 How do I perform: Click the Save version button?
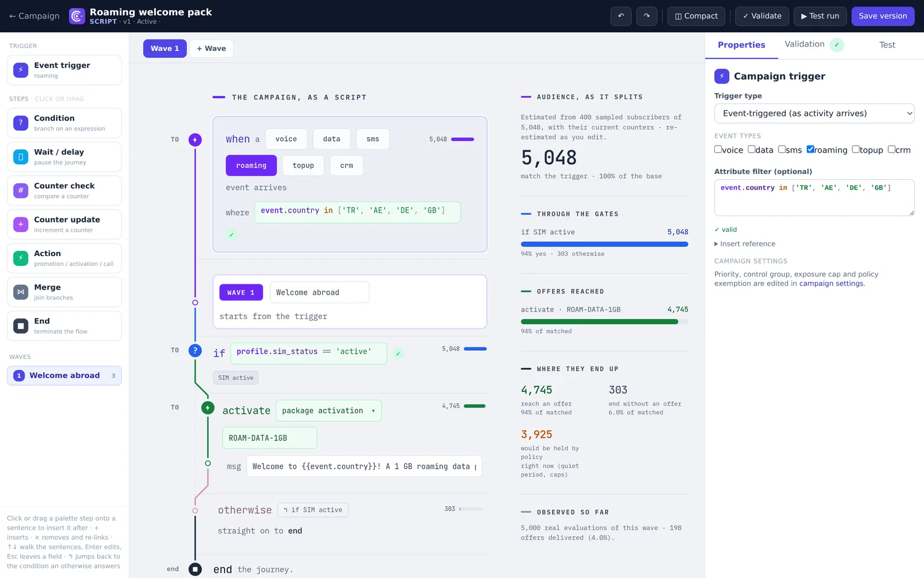(x=883, y=16)
